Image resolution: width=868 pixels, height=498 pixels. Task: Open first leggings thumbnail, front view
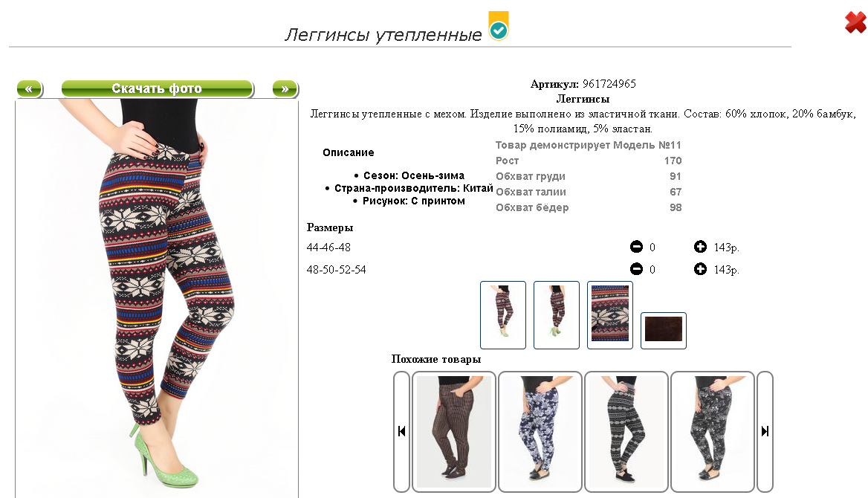503,315
